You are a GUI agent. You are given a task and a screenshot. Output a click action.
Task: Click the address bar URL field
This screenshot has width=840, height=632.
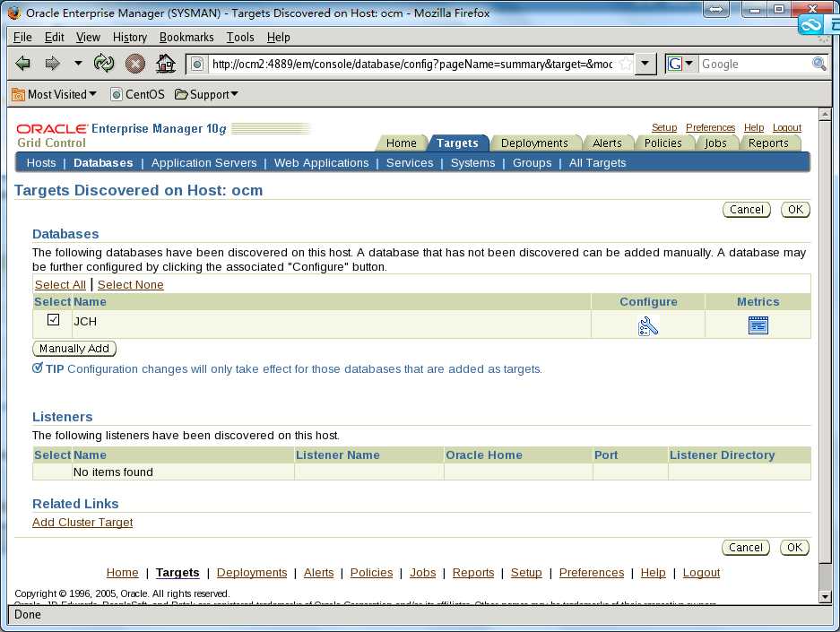point(411,65)
